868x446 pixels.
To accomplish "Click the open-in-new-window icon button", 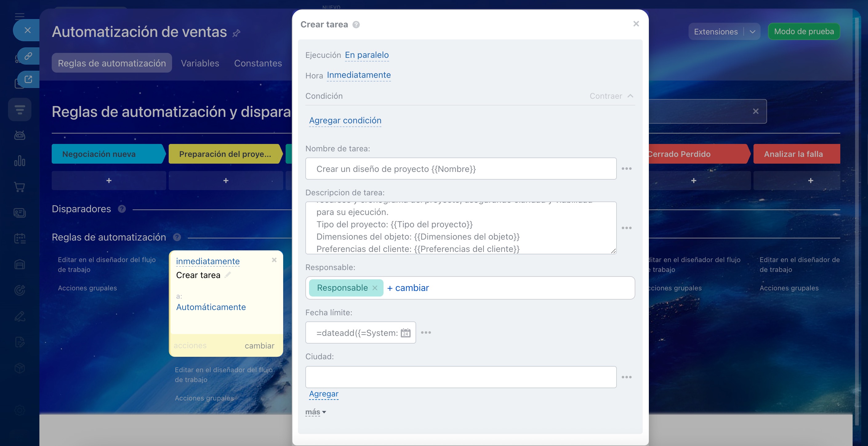I will [28, 79].
